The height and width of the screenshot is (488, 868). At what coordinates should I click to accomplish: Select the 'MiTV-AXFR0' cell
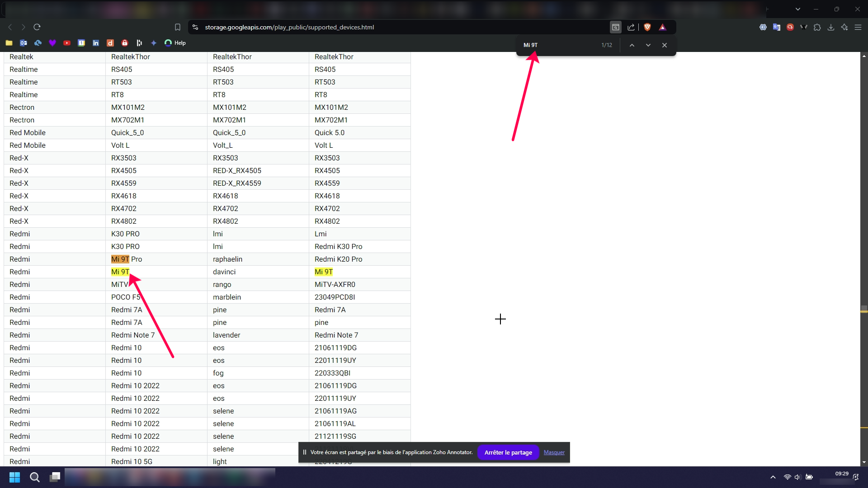click(359, 284)
